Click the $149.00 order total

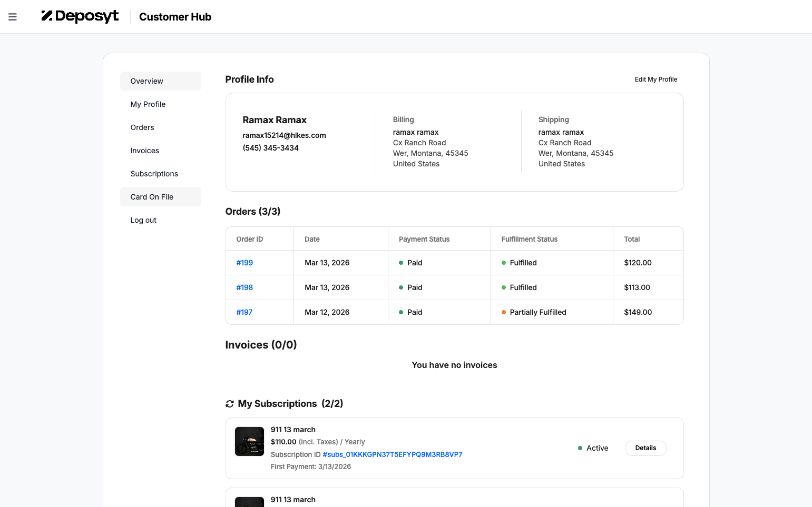[x=638, y=312]
